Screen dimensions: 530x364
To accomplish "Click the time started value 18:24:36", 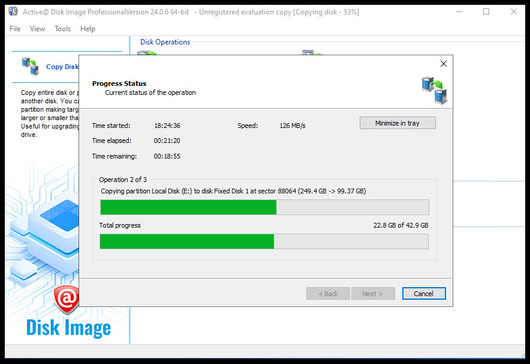I will (x=167, y=125).
